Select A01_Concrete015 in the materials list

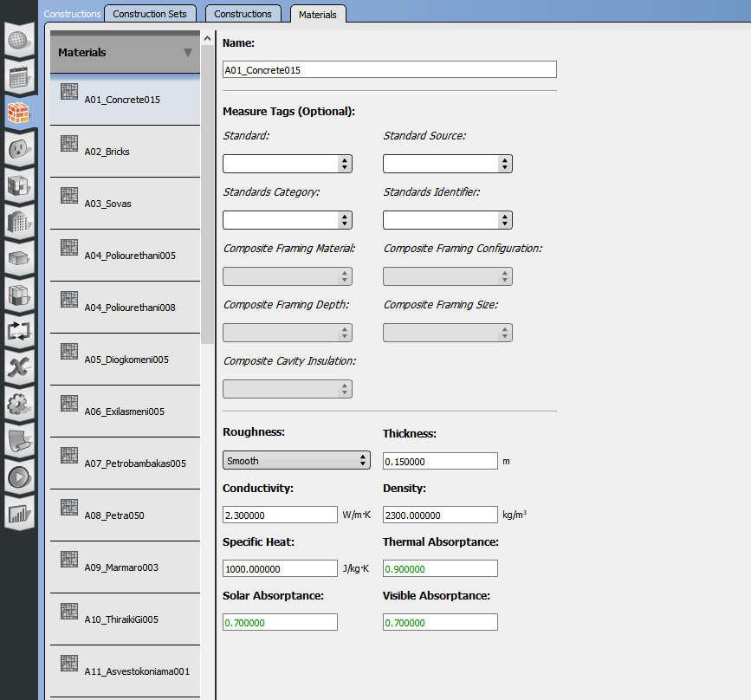125,99
